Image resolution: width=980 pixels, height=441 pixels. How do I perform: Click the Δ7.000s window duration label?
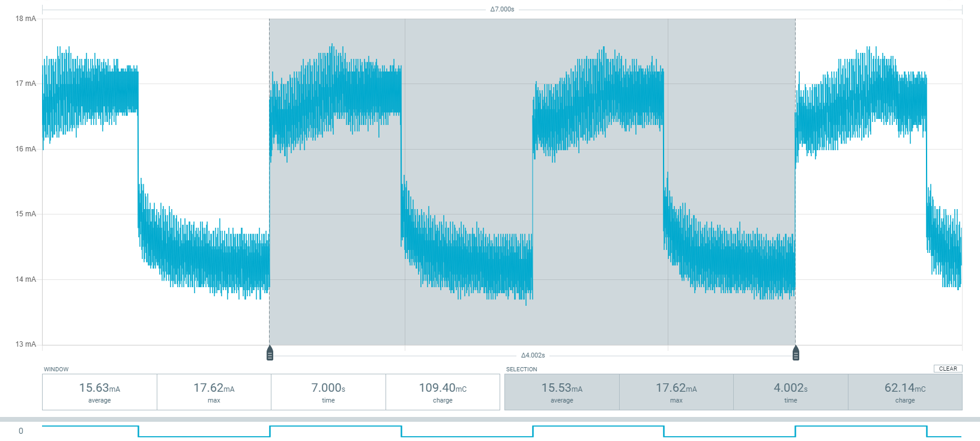click(502, 9)
